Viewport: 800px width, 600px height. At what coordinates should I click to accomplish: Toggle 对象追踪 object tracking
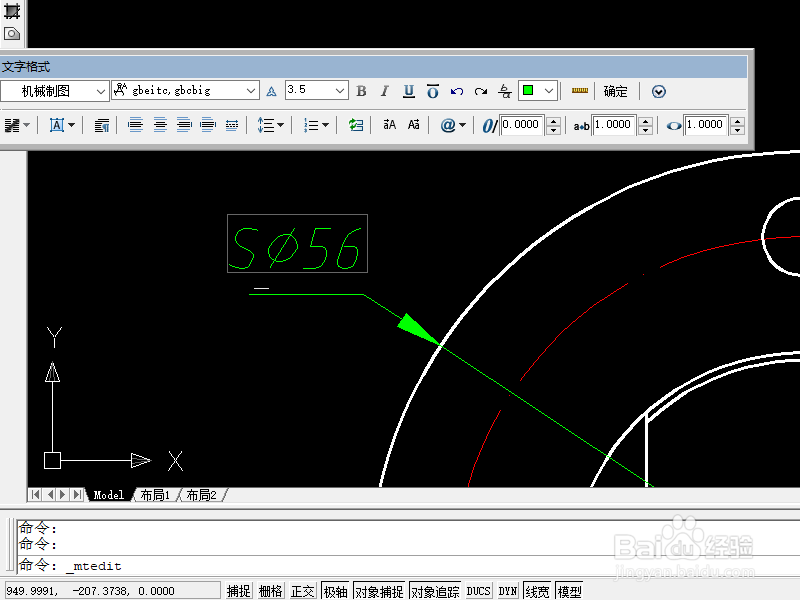click(x=435, y=591)
